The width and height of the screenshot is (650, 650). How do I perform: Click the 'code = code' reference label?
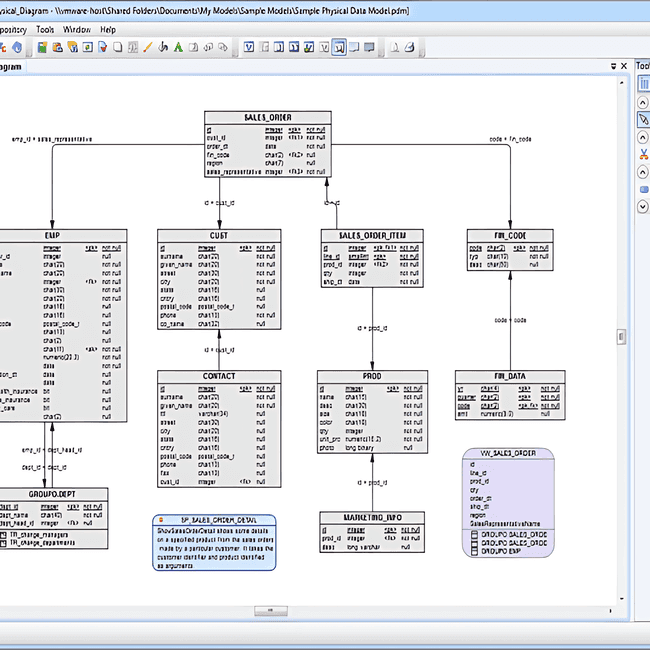510,320
